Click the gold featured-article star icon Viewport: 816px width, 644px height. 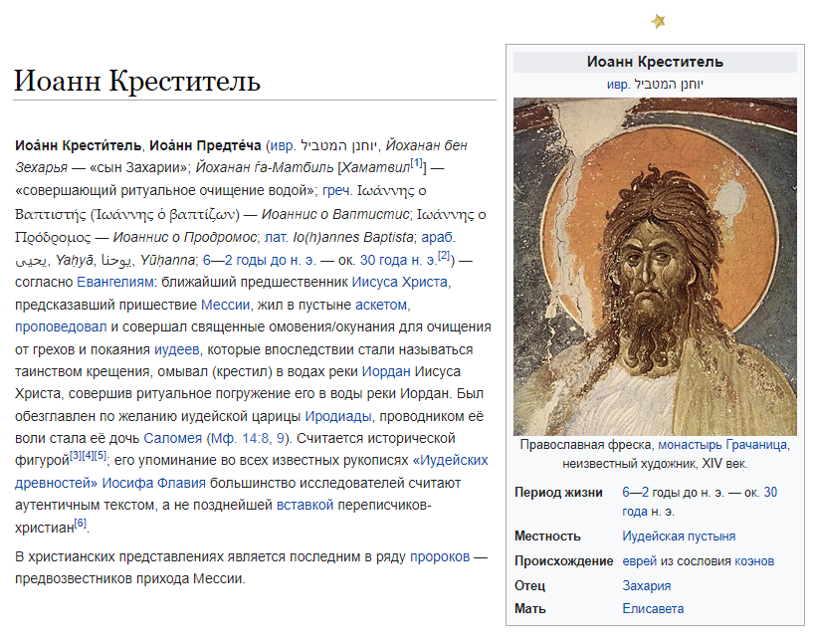(659, 21)
